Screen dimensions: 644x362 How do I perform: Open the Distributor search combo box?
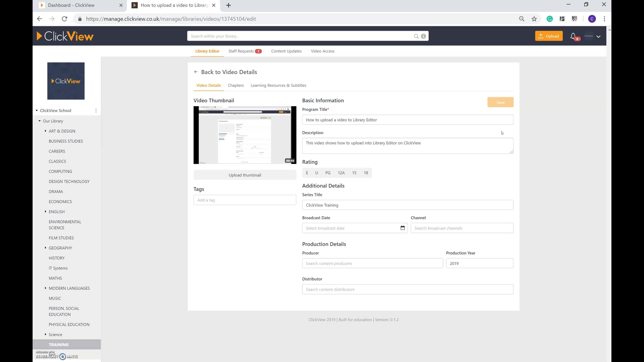[408, 289]
